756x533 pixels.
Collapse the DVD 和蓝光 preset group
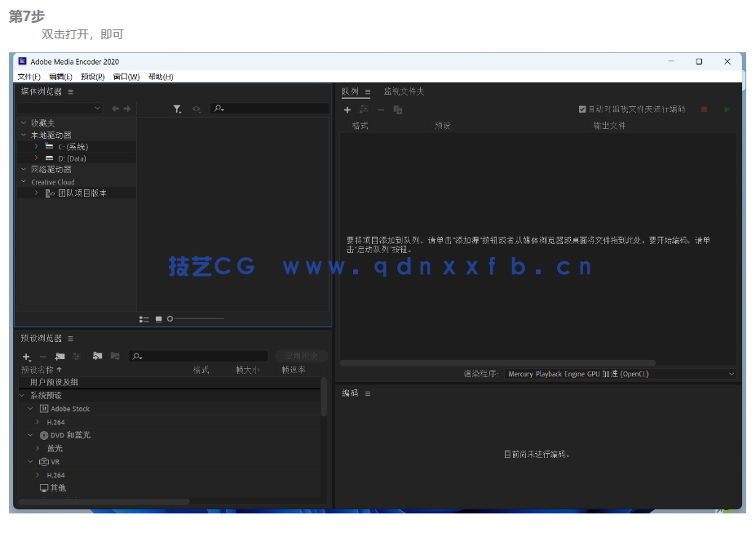[x=32, y=435]
